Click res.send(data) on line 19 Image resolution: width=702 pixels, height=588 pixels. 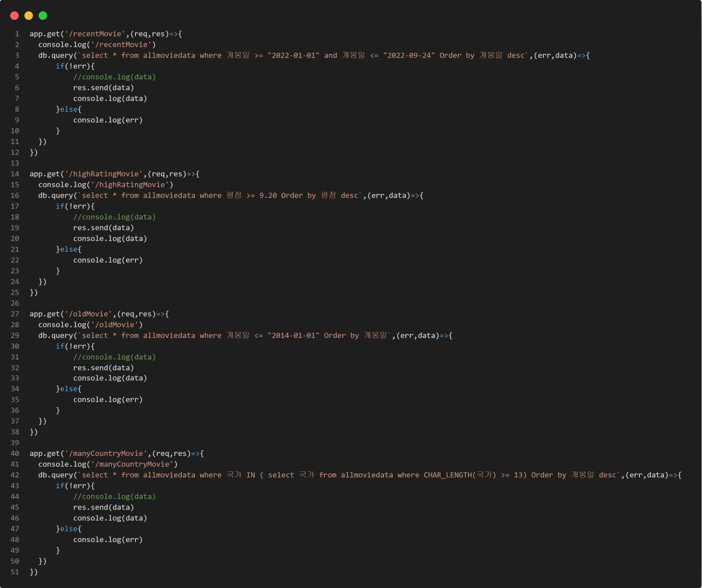coord(104,228)
